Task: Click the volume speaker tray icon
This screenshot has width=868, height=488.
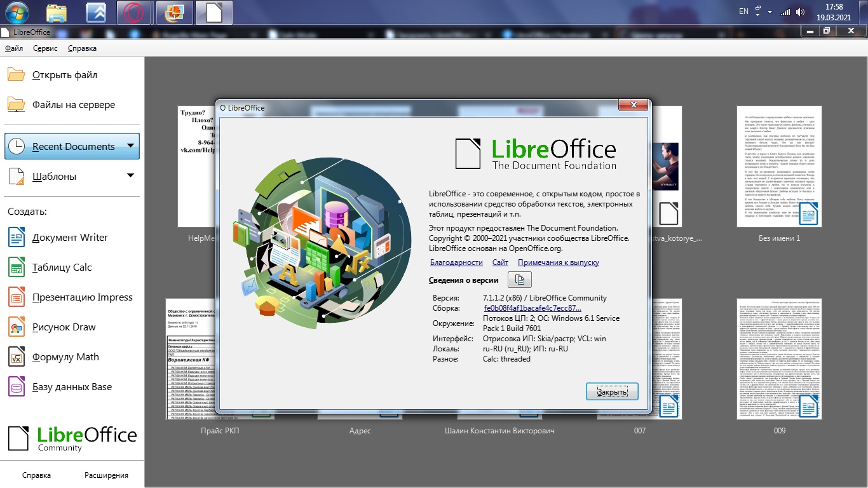Action: tap(801, 11)
